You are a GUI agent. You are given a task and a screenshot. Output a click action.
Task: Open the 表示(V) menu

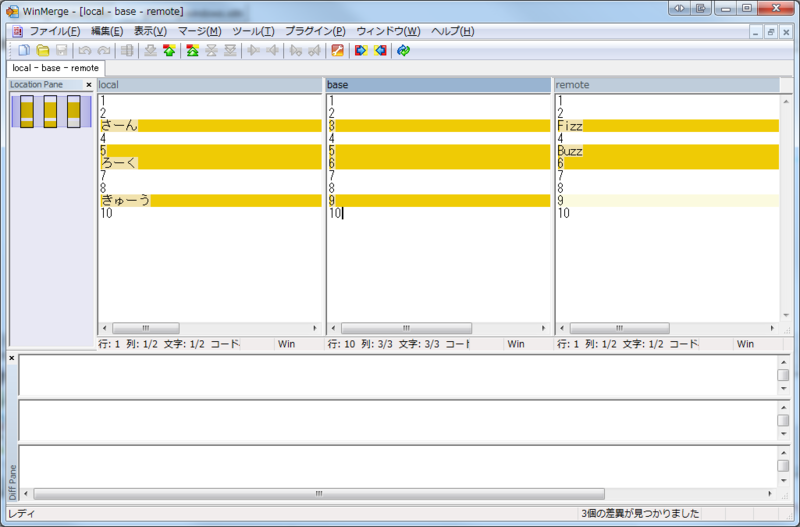[x=150, y=31]
